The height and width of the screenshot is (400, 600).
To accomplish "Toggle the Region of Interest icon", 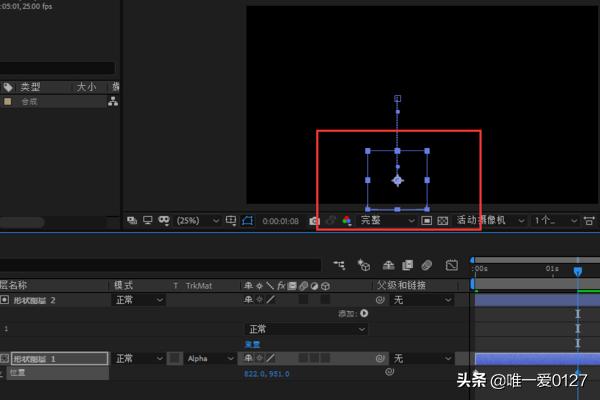I will (x=426, y=220).
